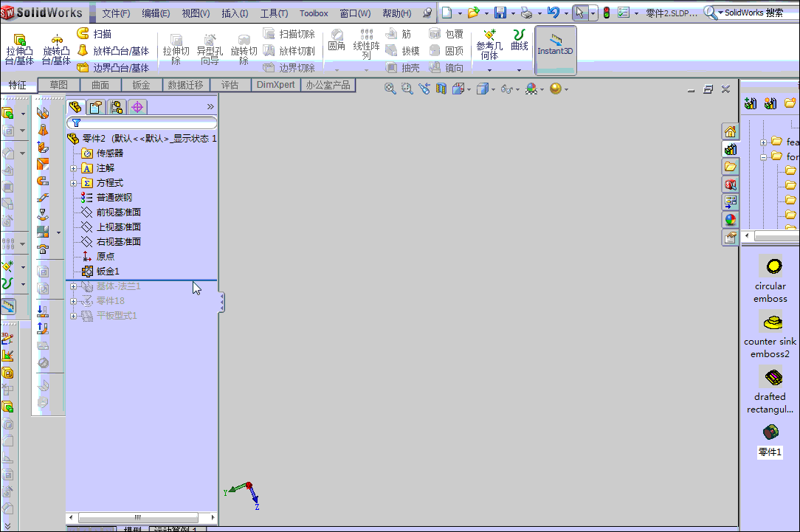This screenshot has width=800, height=532.
Task: Click the feature tree horizontal scrollbar
Action: click(142, 518)
